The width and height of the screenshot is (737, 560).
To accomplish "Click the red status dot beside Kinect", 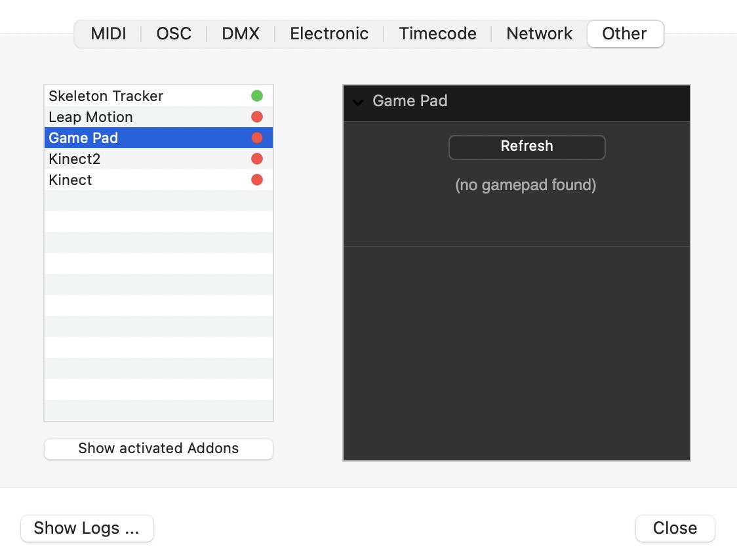I will pos(257,180).
